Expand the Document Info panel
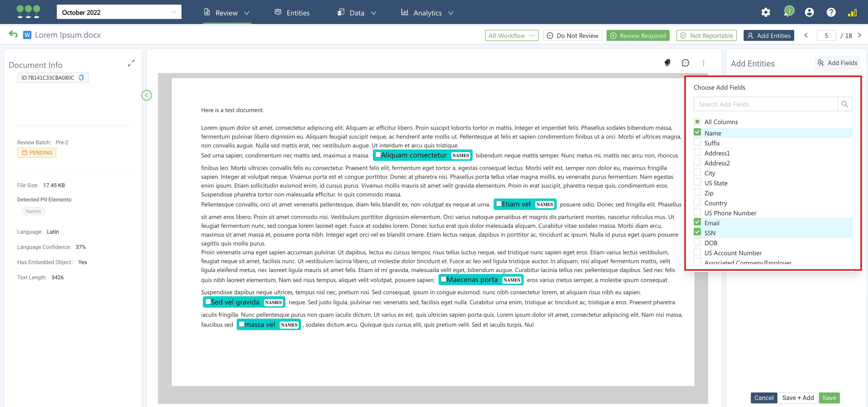This screenshot has width=868, height=407. tap(131, 63)
